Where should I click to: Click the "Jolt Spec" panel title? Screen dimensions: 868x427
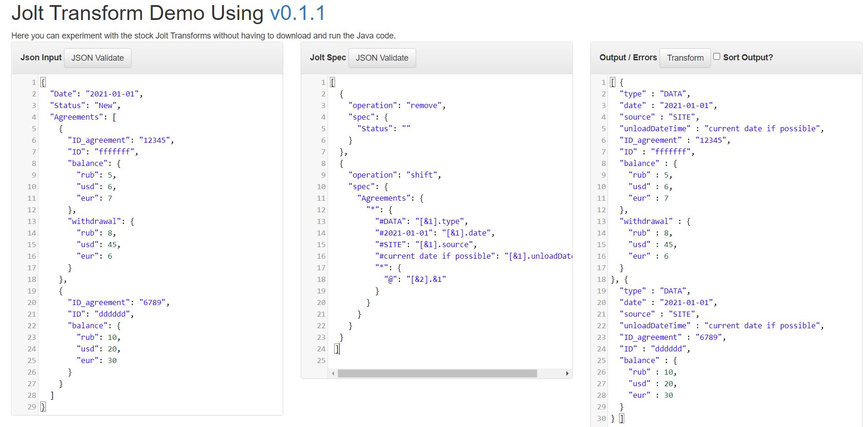tap(328, 57)
